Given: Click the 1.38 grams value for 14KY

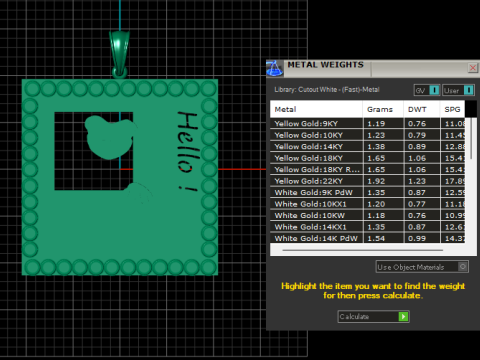Looking at the screenshot, I should coord(376,147).
